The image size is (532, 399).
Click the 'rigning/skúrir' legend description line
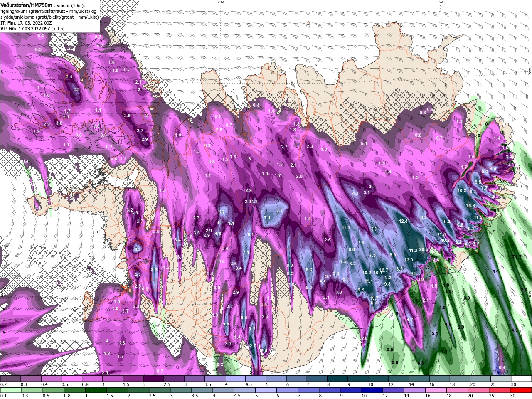pyautogui.click(x=48, y=11)
